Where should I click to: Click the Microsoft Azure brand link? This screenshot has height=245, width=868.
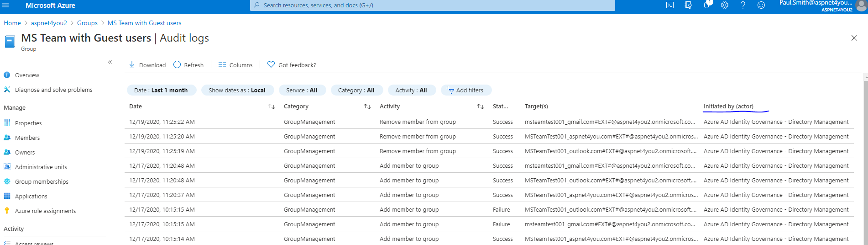(50, 5)
